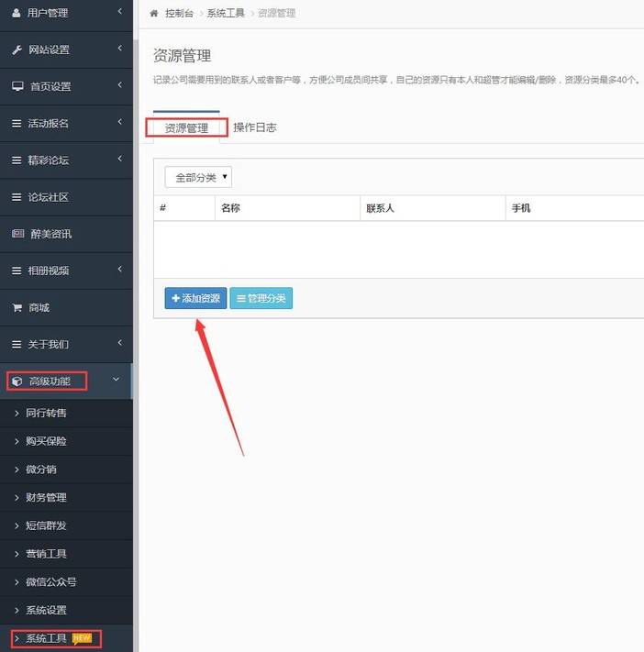The image size is (644, 652).
Task: Click the wrench icon for 网站设置
Action: 17,50
